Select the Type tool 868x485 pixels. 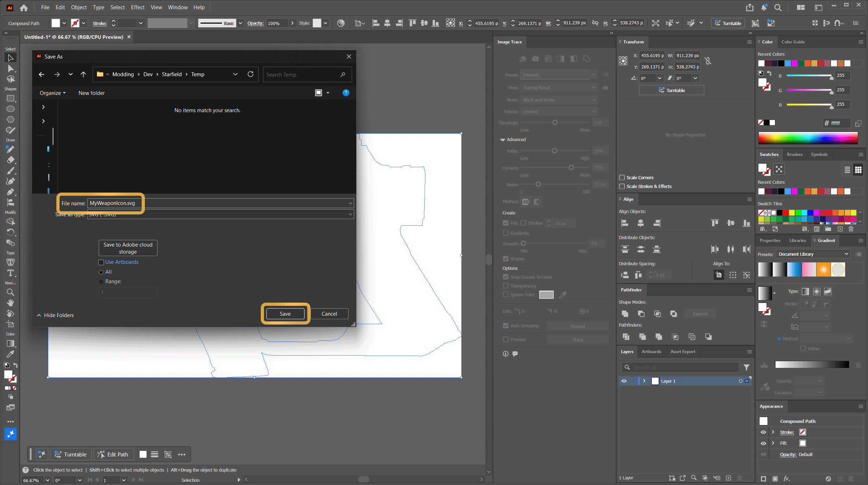pos(10,273)
